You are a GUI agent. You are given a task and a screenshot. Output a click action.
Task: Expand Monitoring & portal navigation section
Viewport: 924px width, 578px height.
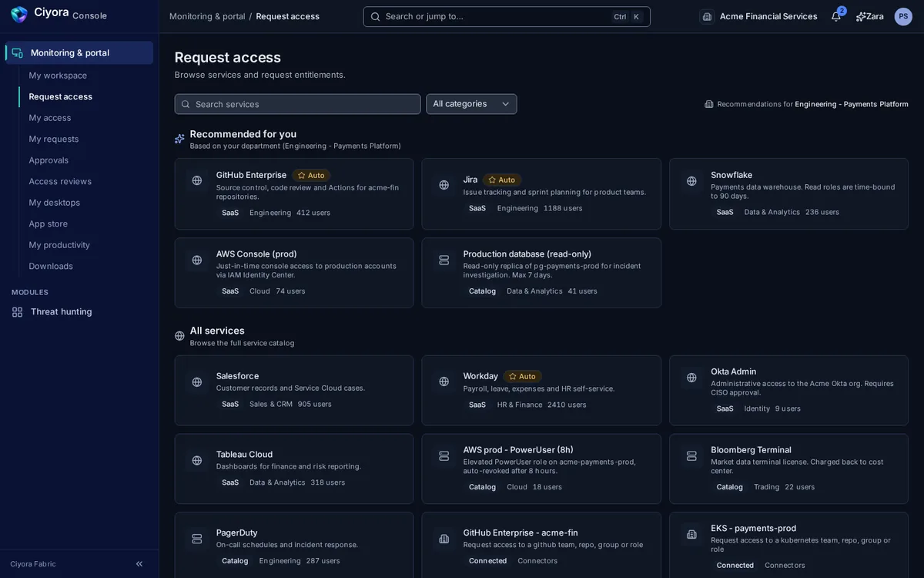point(79,53)
